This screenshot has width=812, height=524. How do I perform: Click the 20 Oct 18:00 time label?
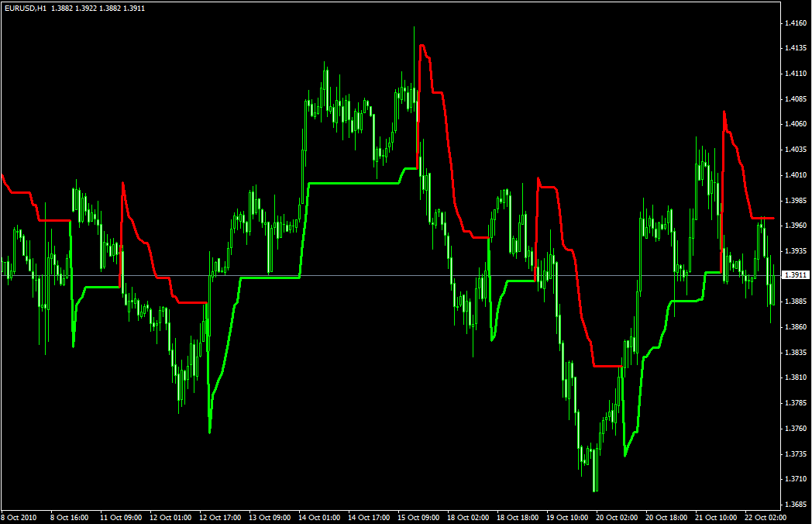coord(666,517)
